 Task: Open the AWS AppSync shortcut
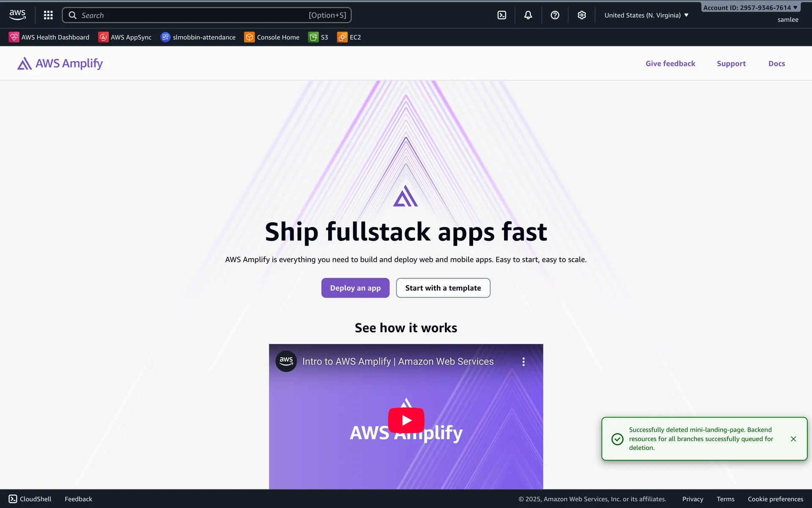coord(125,37)
